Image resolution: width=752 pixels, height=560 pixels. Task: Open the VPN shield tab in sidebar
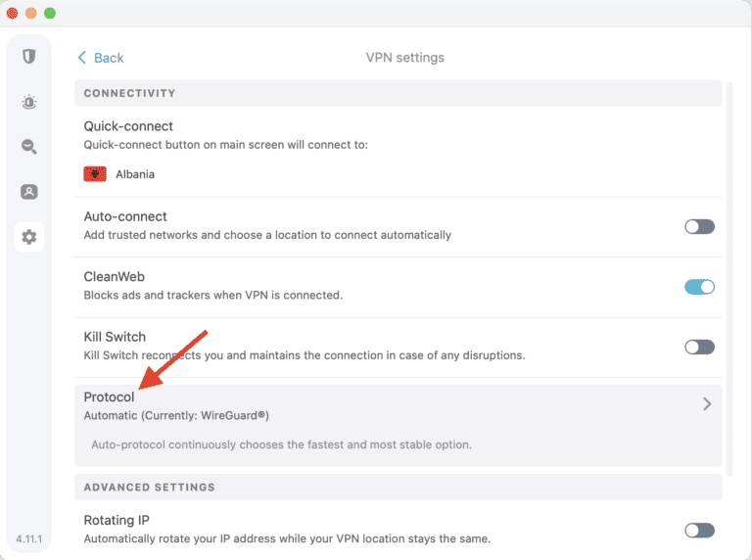pyautogui.click(x=29, y=56)
